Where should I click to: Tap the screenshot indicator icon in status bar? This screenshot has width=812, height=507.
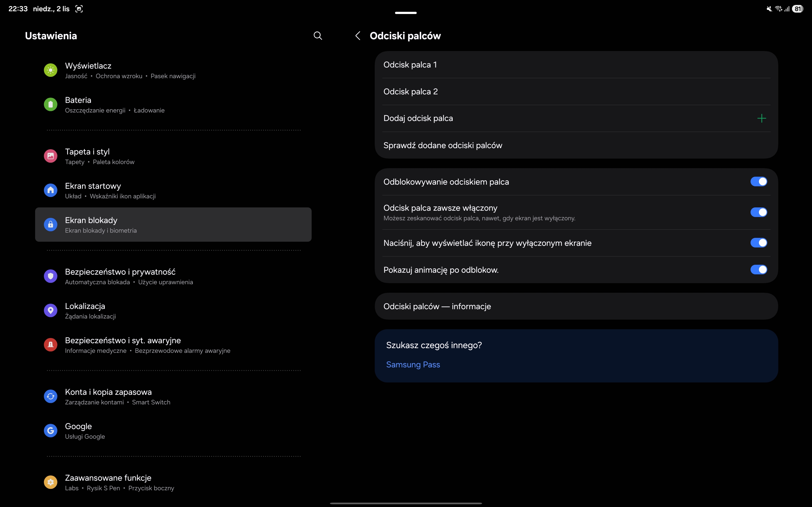click(x=79, y=9)
